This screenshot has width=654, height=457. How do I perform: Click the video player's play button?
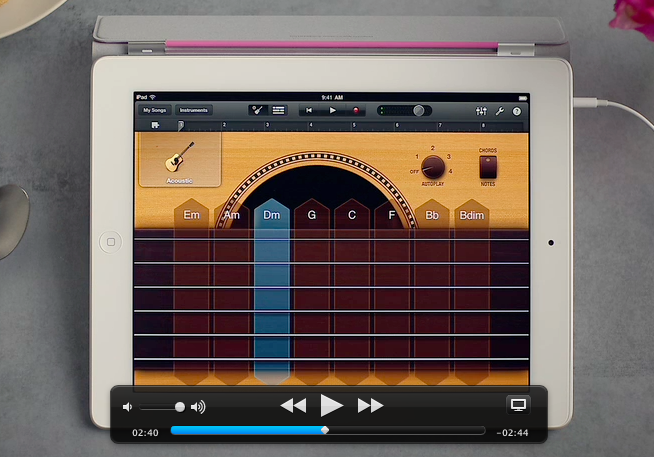pyautogui.click(x=331, y=405)
